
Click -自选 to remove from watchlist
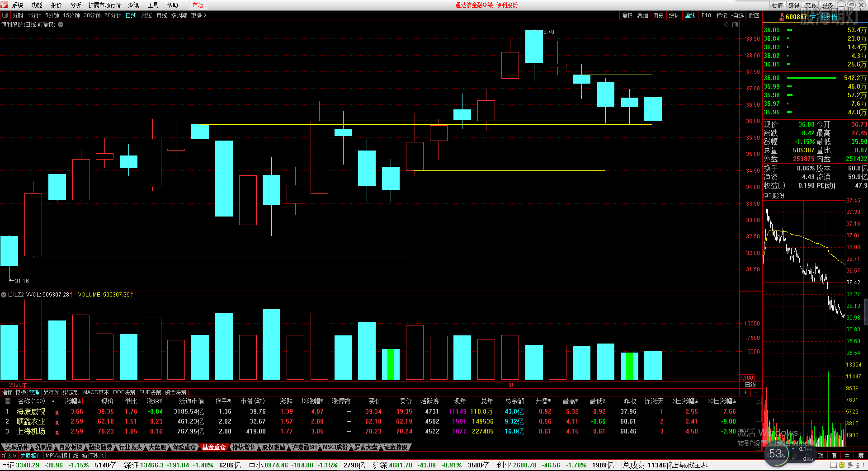pyautogui.click(x=738, y=15)
